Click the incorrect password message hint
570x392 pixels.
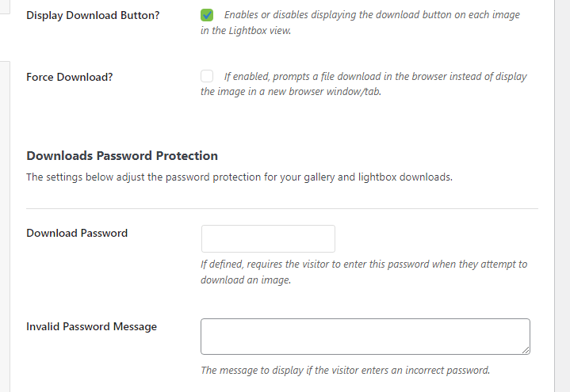point(346,370)
